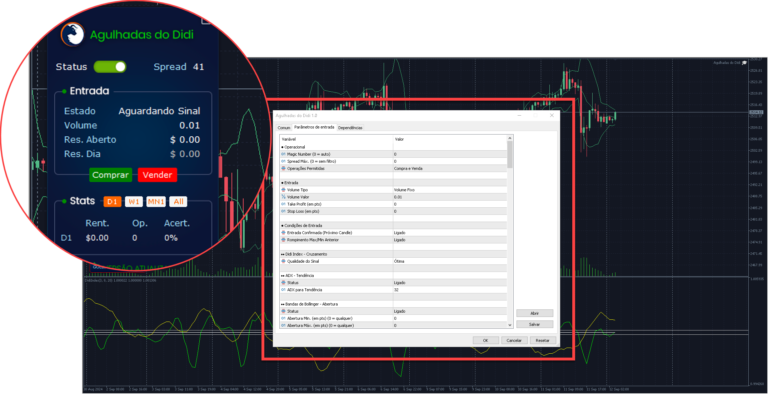Show All stats periods
768x394 pixels.
coord(179,201)
